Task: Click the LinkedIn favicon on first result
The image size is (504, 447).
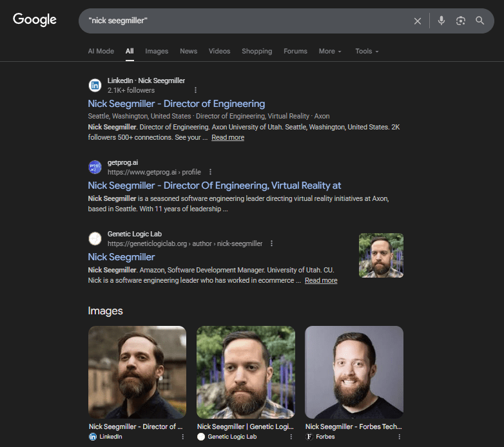Action: [95, 86]
